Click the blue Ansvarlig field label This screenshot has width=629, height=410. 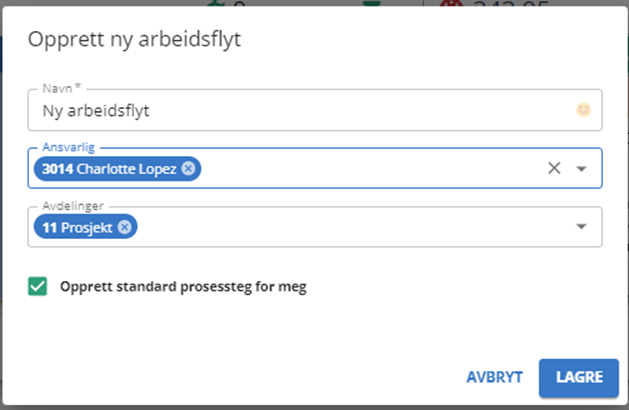coord(69,147)
